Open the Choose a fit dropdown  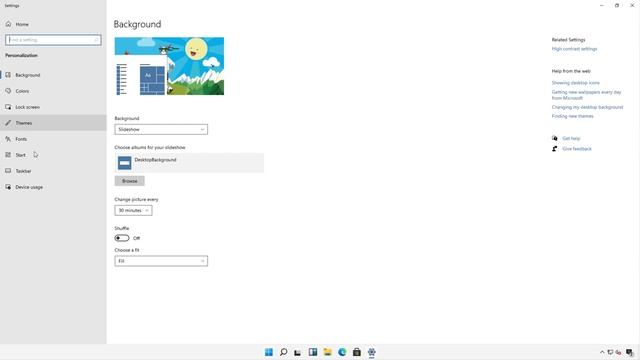point(161,261)
